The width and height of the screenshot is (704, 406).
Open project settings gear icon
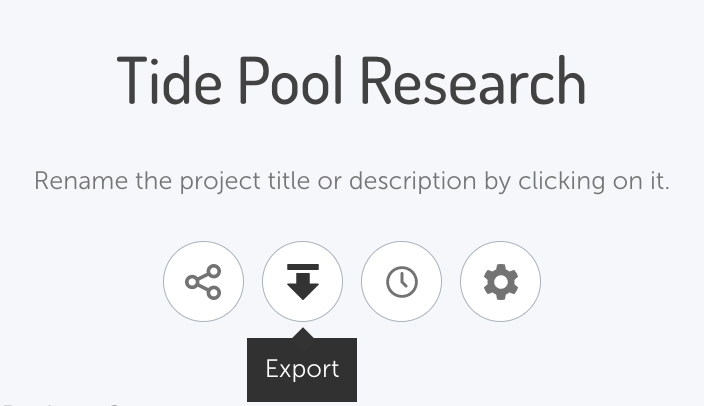pos(500,282)
